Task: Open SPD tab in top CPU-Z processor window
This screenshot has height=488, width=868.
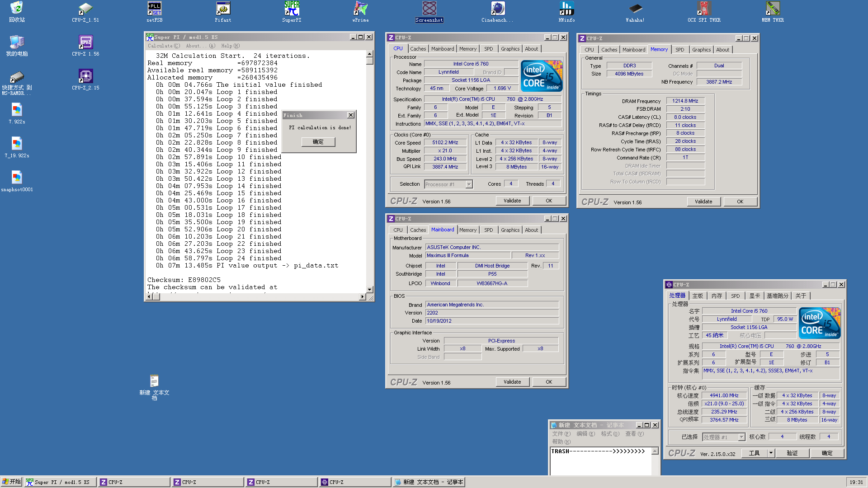Action: point(488,49)
